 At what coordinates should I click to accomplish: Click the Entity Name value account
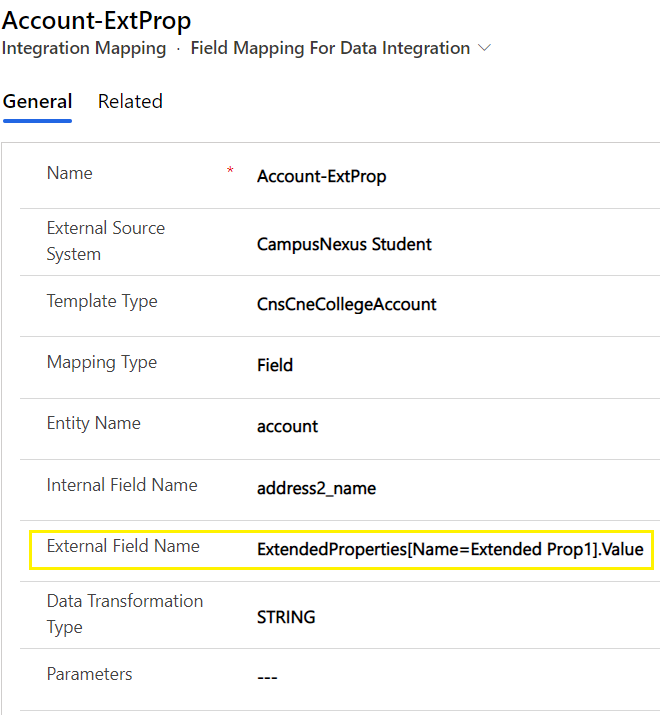287,426
